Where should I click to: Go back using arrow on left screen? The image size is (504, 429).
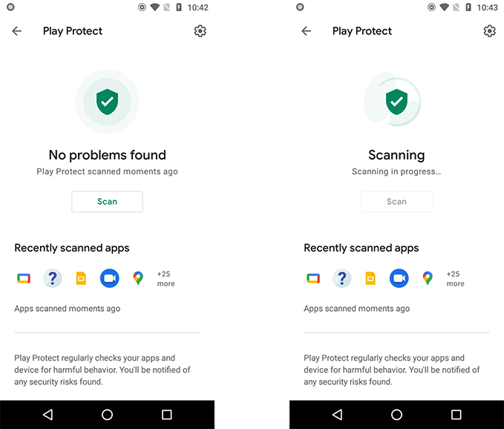pos(17,31)
